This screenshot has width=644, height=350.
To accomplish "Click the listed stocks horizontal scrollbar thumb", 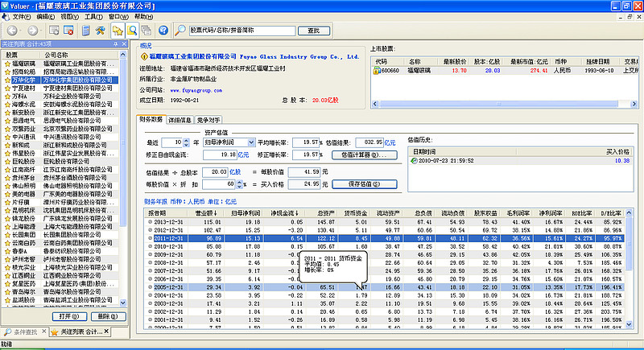I will [x=498, y=105].
